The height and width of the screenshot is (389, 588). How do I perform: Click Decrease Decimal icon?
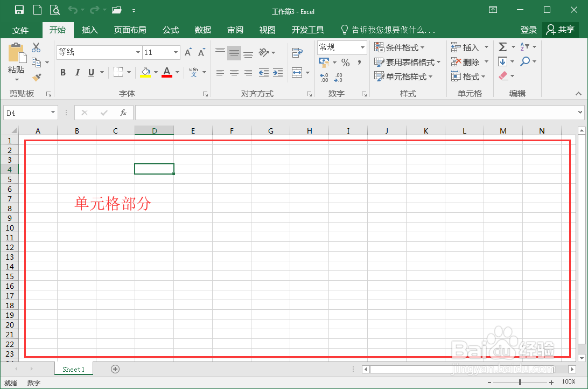(x=338, y=78)
